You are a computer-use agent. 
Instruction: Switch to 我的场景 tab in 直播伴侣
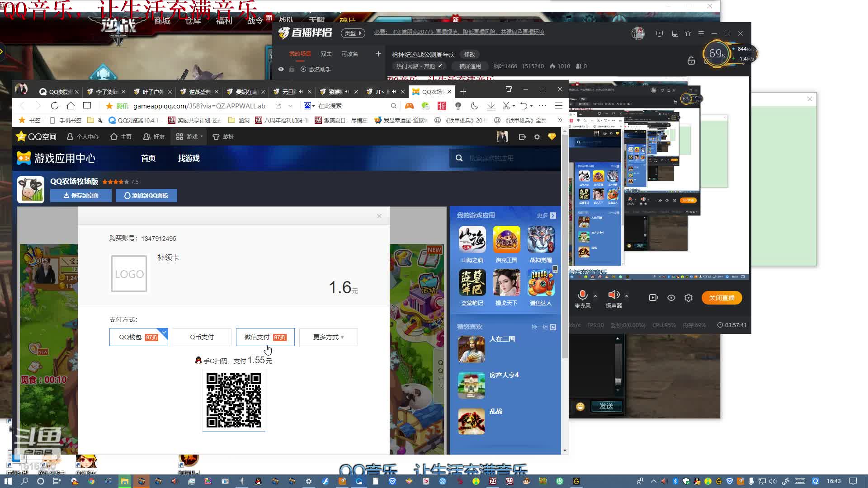point(300,54)
